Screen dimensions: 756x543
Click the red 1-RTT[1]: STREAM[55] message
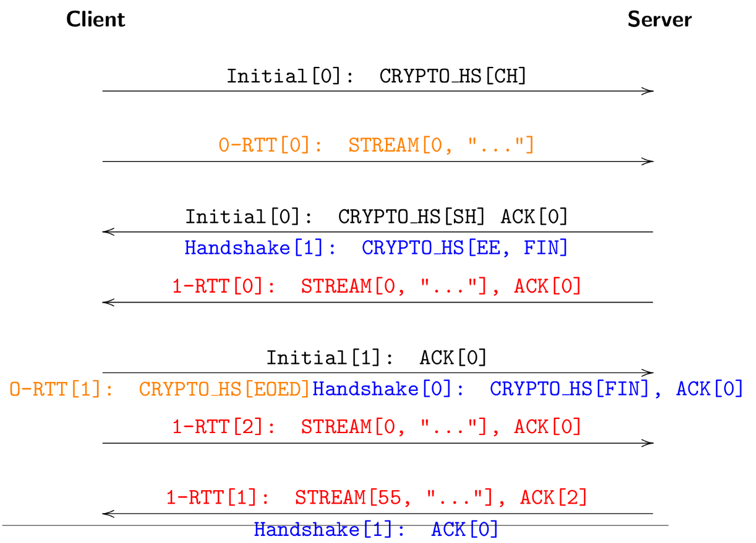377,498
